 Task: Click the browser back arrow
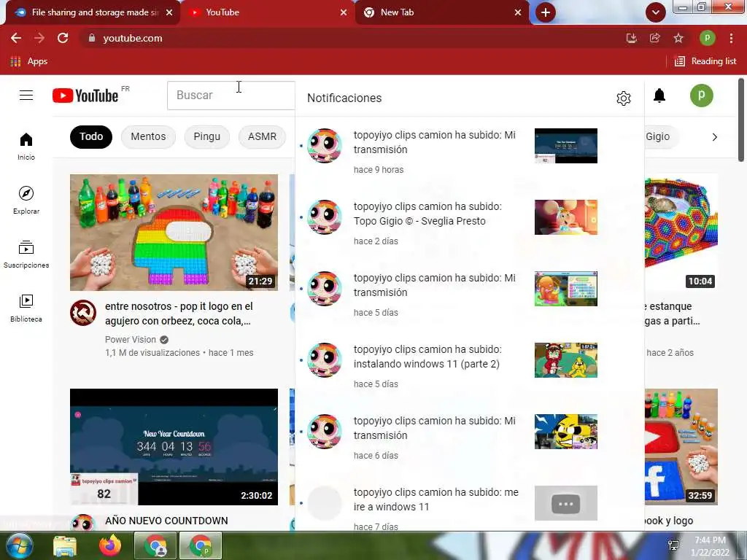[x=16, y=38]
